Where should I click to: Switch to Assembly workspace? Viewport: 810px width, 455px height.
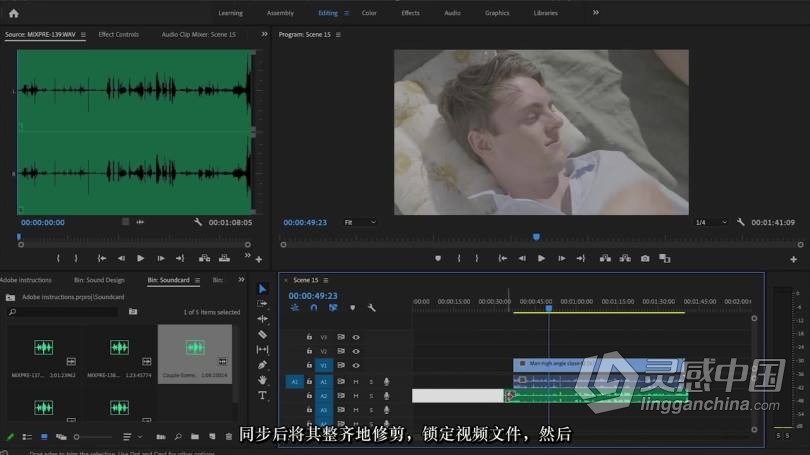280,13
